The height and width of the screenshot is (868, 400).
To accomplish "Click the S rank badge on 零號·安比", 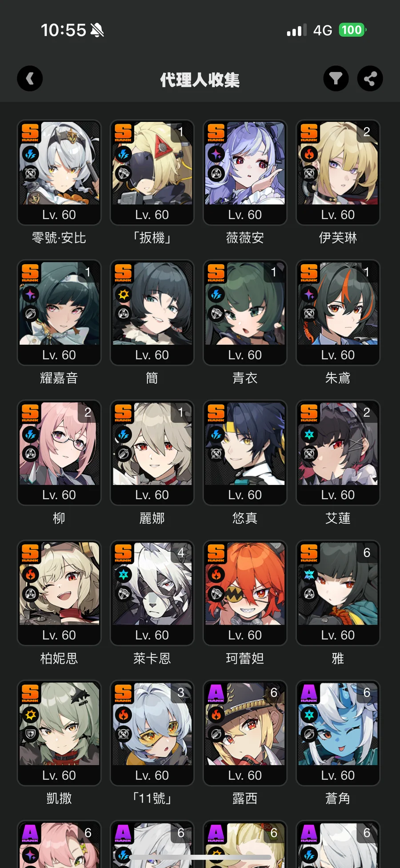I will (30, 133).
